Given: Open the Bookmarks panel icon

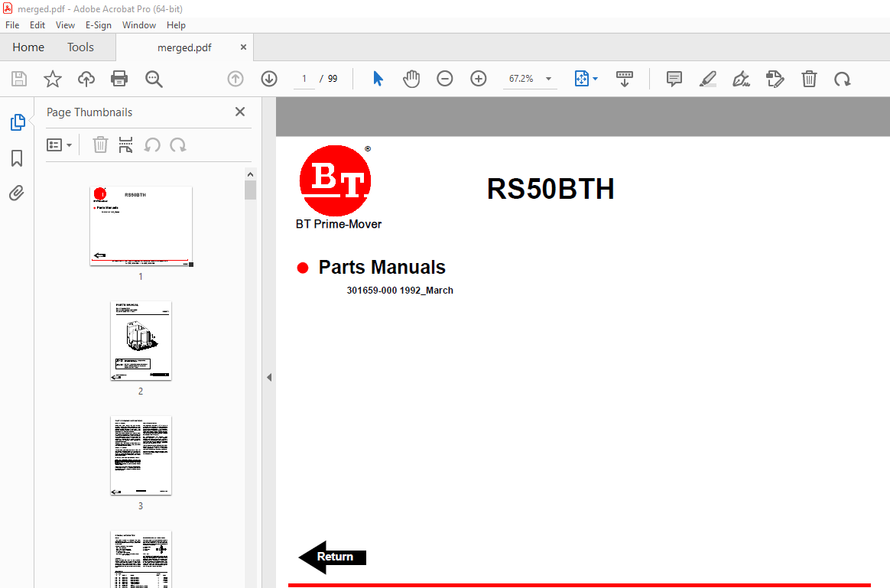Looking at the screenshot, I should tap(17, 158).
